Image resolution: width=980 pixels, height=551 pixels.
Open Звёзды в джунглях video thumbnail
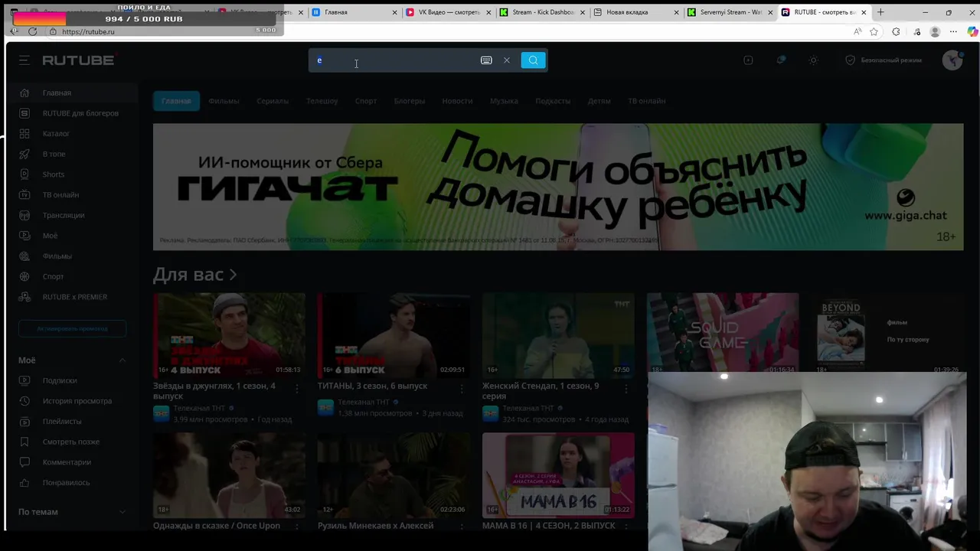click(x=229, y=335)
